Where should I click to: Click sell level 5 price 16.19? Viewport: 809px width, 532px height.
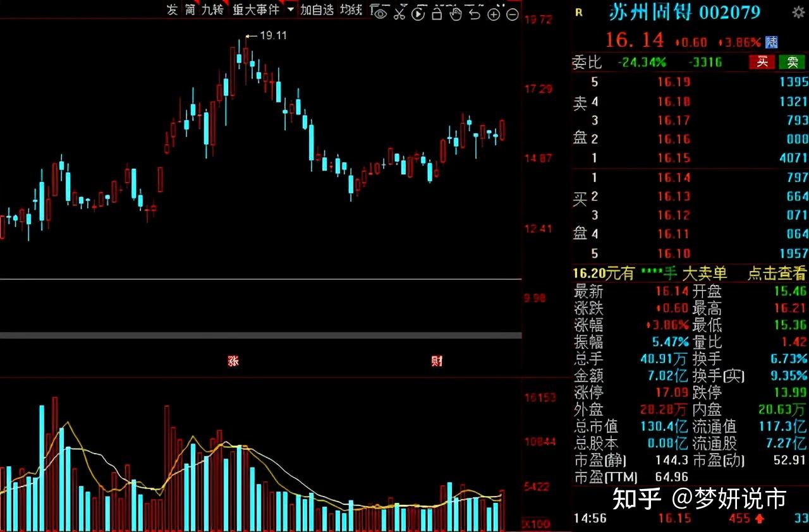[674, 82]
